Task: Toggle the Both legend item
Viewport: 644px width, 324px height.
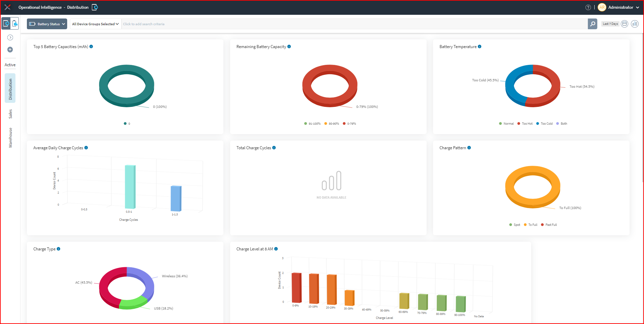Action: (562, 124)
